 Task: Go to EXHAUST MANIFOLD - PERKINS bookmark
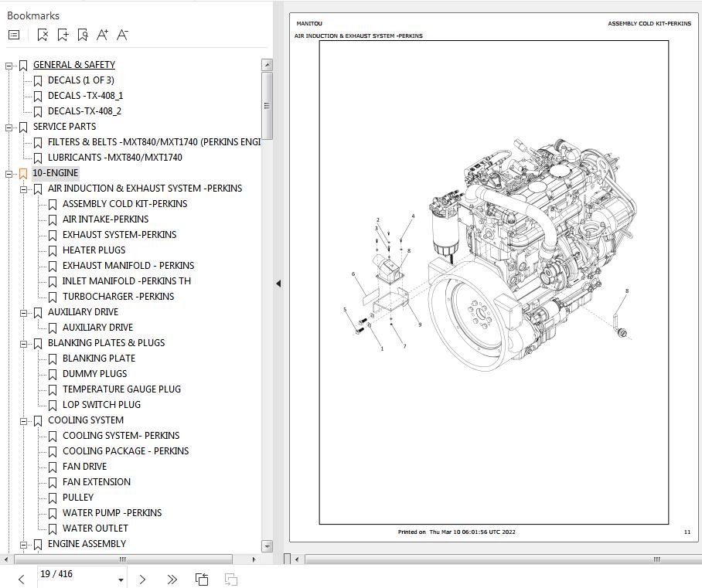(128, 265)
